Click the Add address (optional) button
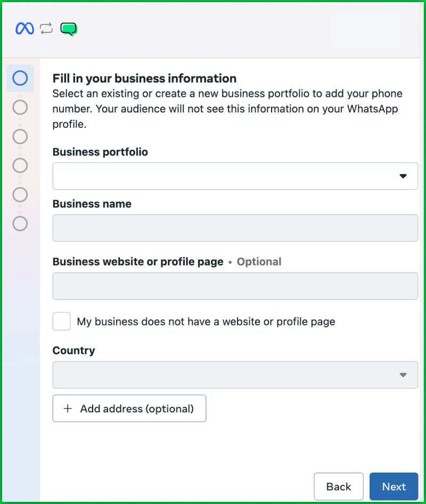 tap(129, 408)
